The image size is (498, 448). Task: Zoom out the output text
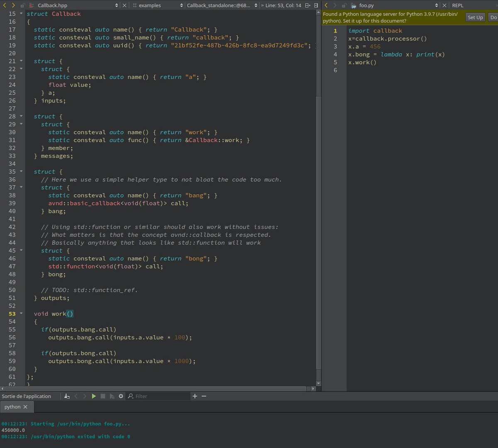203,396
